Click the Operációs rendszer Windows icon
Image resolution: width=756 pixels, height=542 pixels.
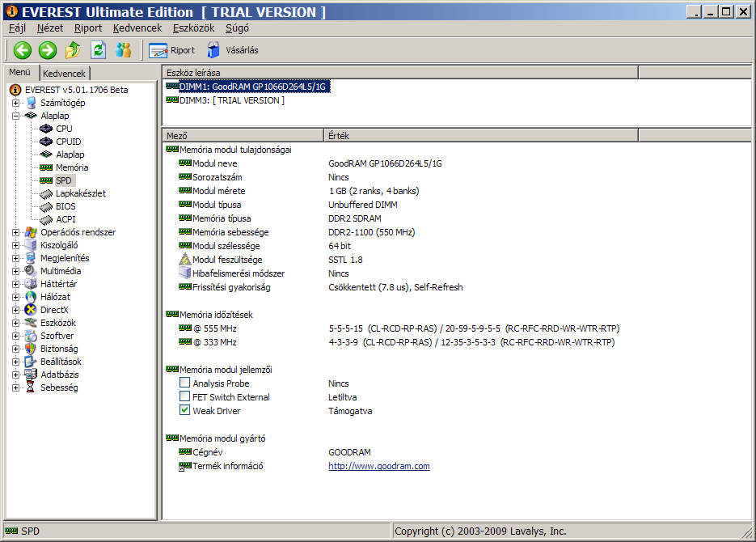(x=31, y=232)
